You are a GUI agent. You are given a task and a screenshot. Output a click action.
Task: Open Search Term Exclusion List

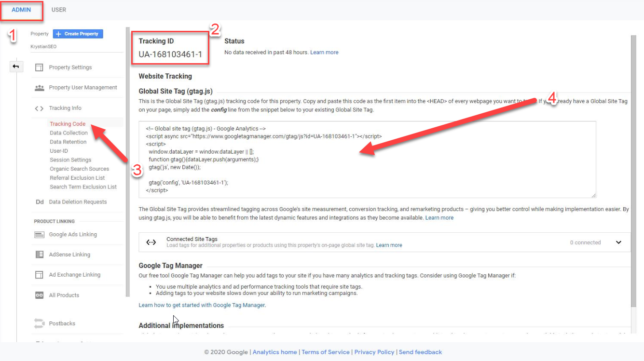click(x=83, y=187)
